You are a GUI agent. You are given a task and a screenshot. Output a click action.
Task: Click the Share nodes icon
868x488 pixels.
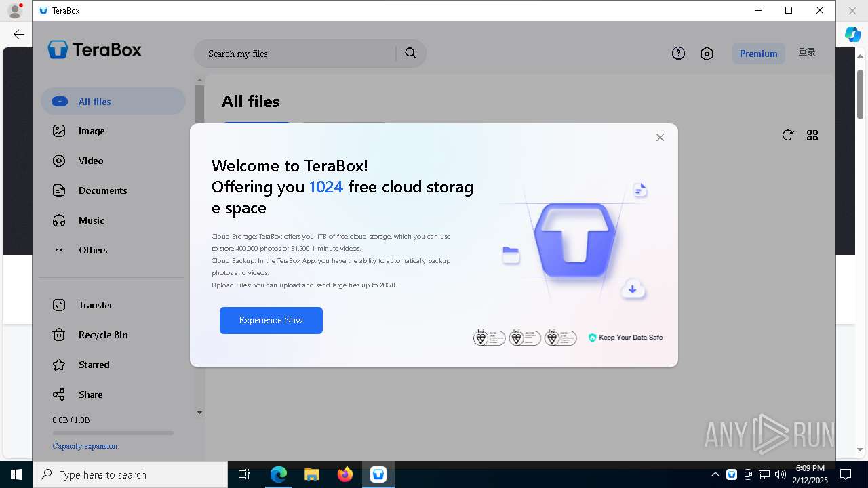pos(59,394)
